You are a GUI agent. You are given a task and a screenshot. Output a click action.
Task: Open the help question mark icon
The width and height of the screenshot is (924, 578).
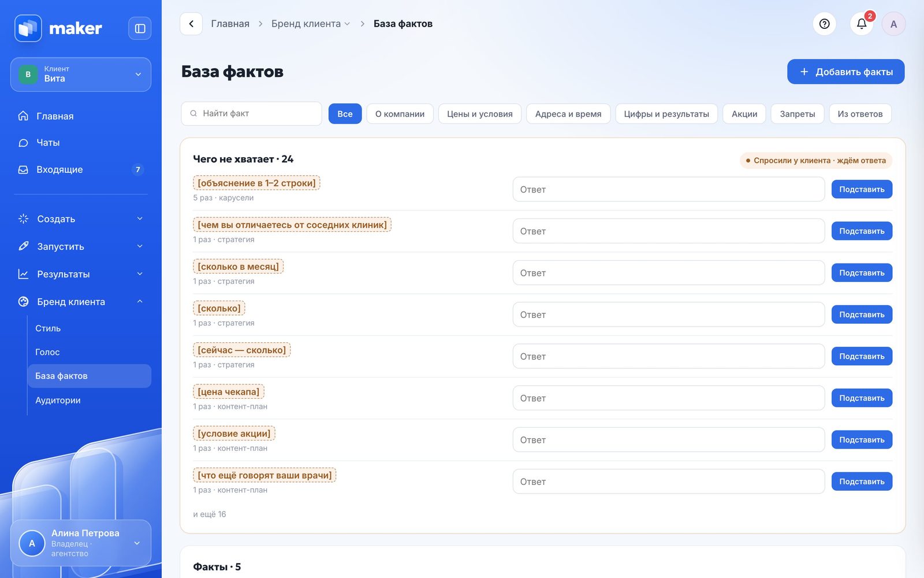pos(825,24)
